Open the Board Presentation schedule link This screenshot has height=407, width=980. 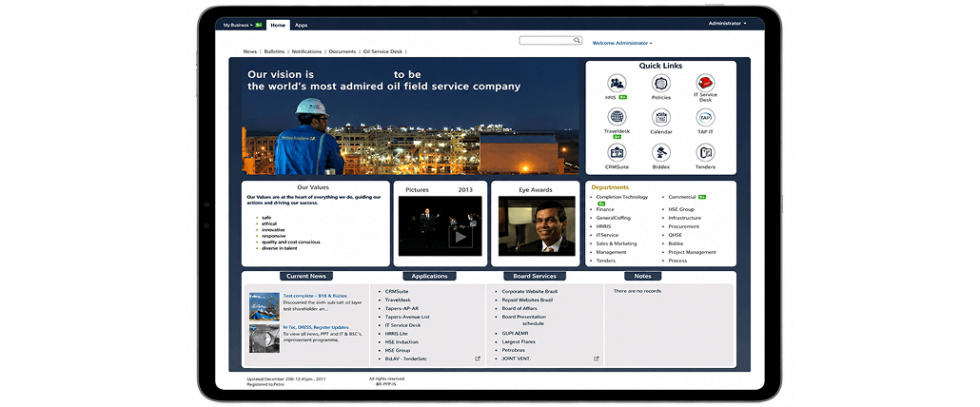(525, 320)
